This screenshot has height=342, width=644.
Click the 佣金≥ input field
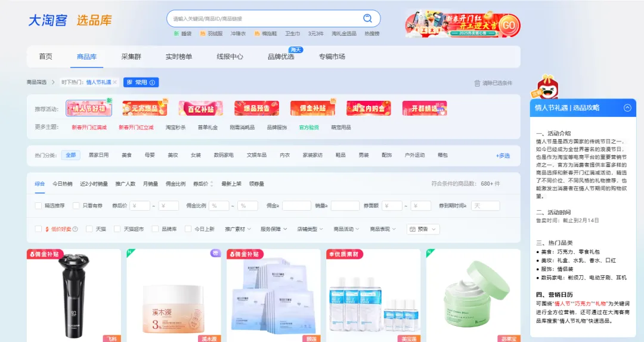tap(296, 205)
